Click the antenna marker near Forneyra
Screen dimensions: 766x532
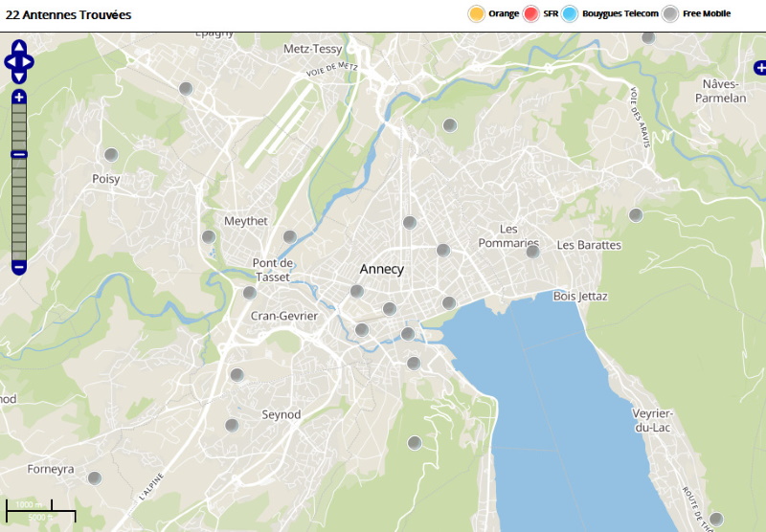(x=94, y=477)
